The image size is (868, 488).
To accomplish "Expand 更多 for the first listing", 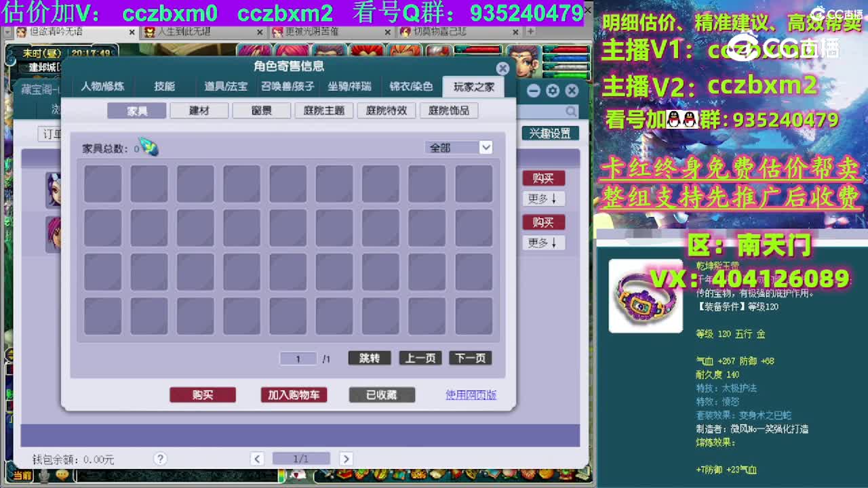I will coord(543,199).
